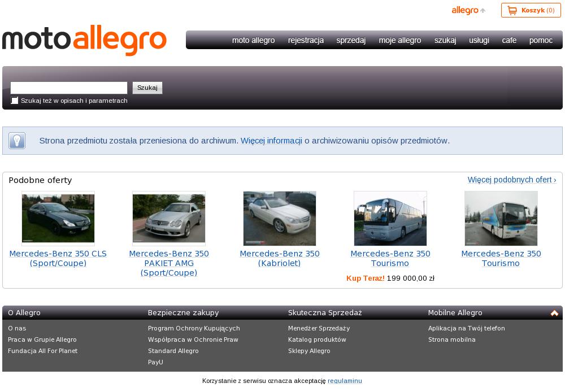565x392 pixels.
Task: Open Więcej podobnych ofert link
Action: tap(512, 180)
